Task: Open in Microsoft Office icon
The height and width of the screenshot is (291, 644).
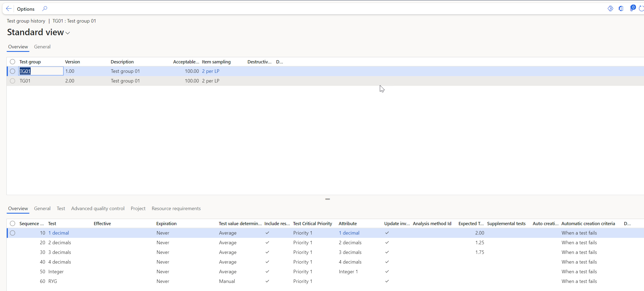Action: click(621, 9)
